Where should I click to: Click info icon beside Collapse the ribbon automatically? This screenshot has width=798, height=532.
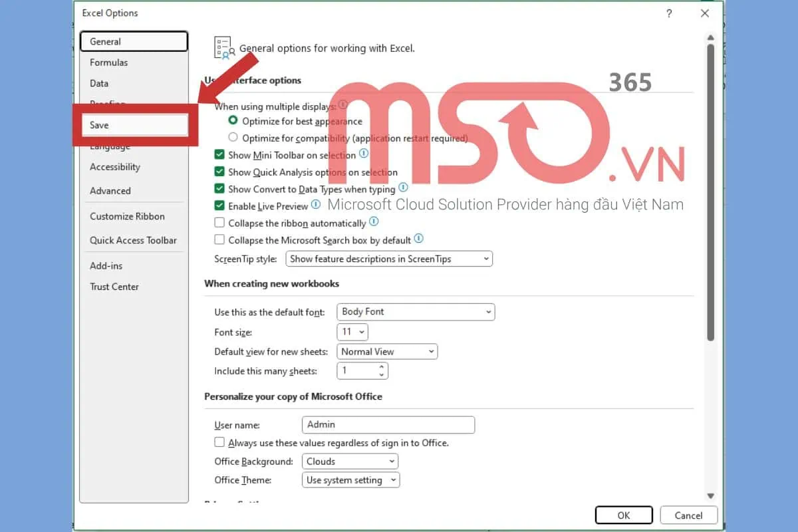point(374,222)
